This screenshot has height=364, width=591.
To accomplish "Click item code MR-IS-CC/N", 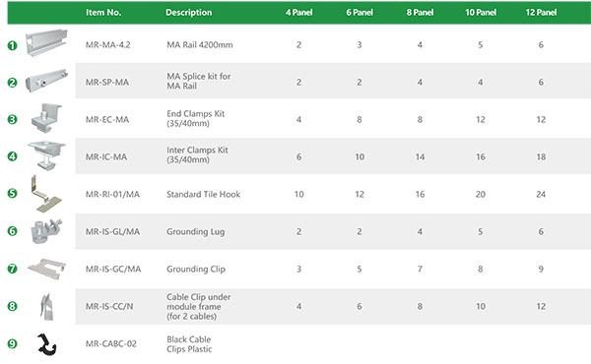I will tap(109, 306).
